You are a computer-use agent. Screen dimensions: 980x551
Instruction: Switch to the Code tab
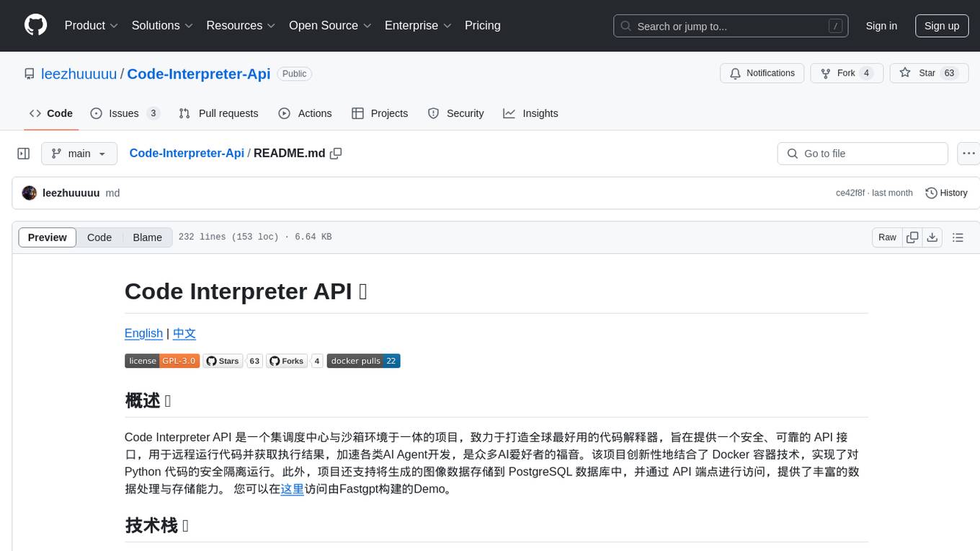click(x=51, y=113)
